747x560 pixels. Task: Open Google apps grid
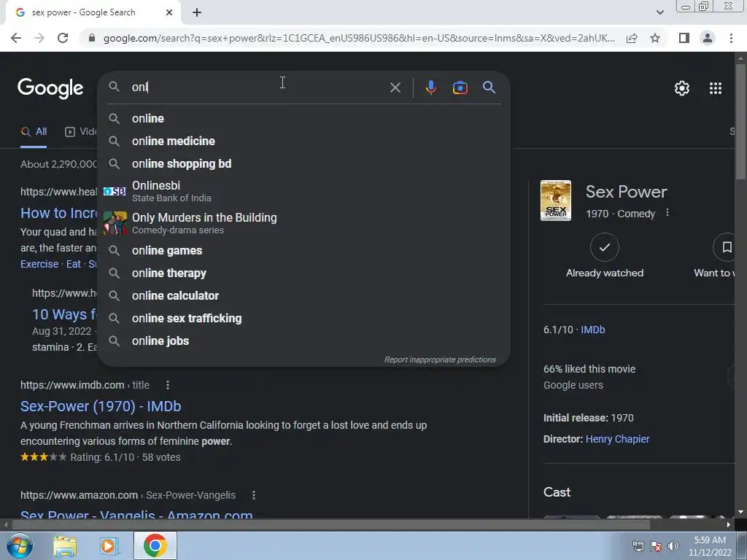[715, 88]
